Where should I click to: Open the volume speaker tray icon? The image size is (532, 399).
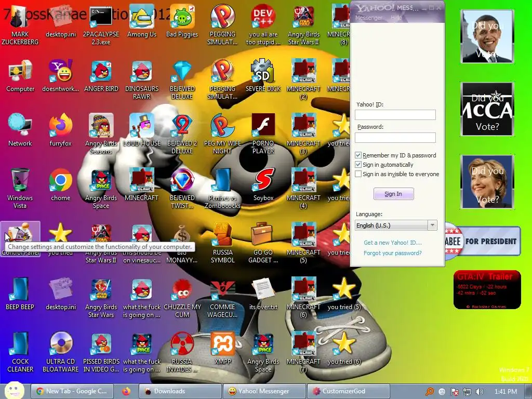(x=480, y=392)
